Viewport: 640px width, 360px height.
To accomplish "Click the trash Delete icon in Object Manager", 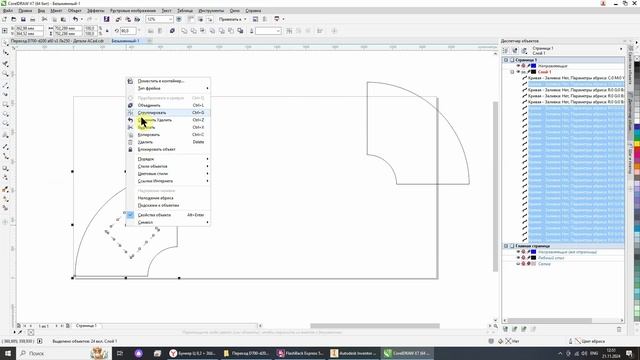I will click(x=619, y=329).
